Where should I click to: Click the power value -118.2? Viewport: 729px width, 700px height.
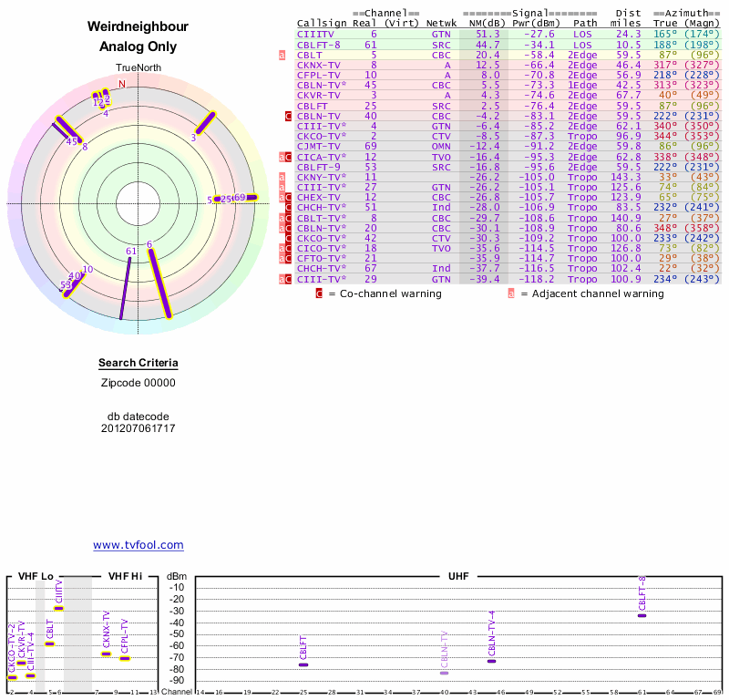[x=536, y=279]
